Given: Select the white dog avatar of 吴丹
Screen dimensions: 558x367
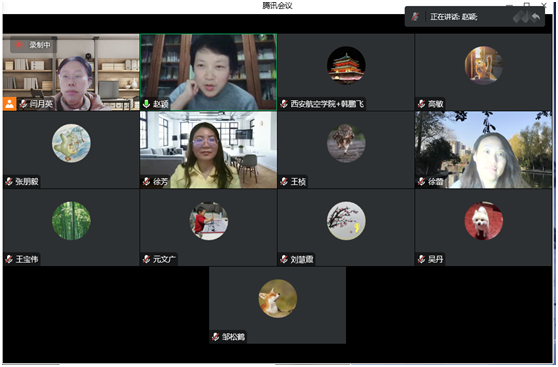Looking at the screenshot, I should coord(484,221).
